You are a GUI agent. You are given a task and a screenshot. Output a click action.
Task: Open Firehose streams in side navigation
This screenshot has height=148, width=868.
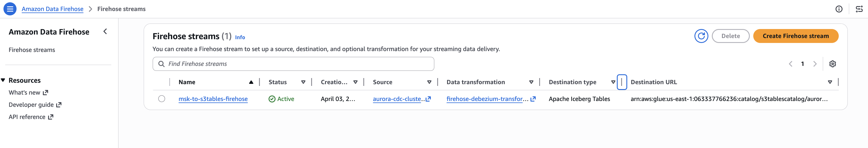[x=32, y=50]
